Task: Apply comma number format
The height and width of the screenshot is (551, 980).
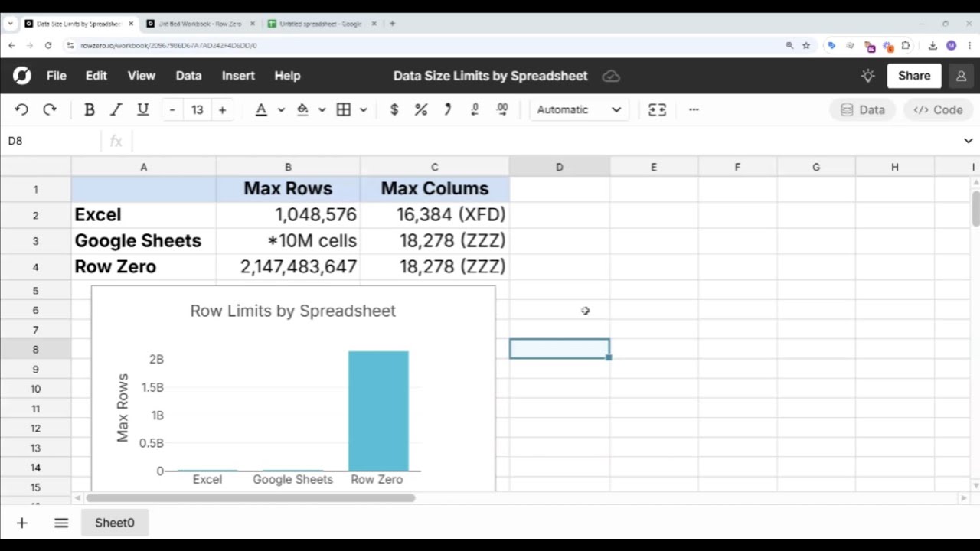Action: (448, 109)
